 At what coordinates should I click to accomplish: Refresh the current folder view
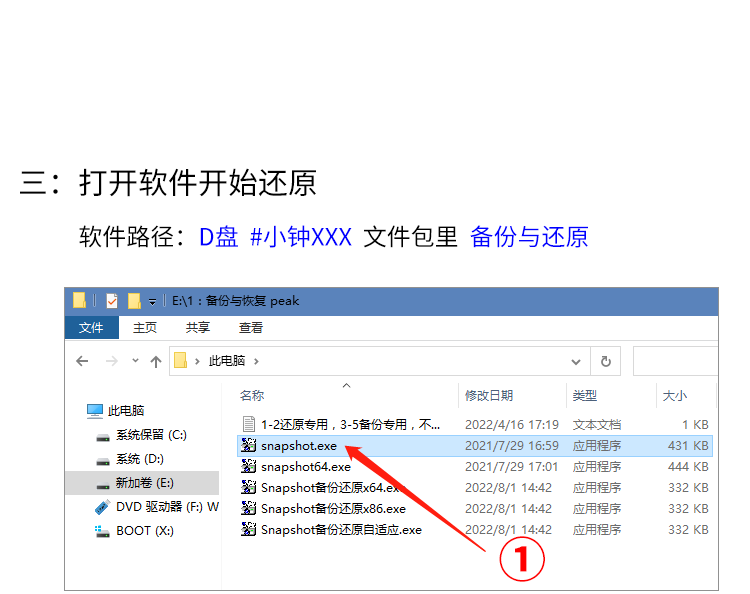[x=605, y=361]
